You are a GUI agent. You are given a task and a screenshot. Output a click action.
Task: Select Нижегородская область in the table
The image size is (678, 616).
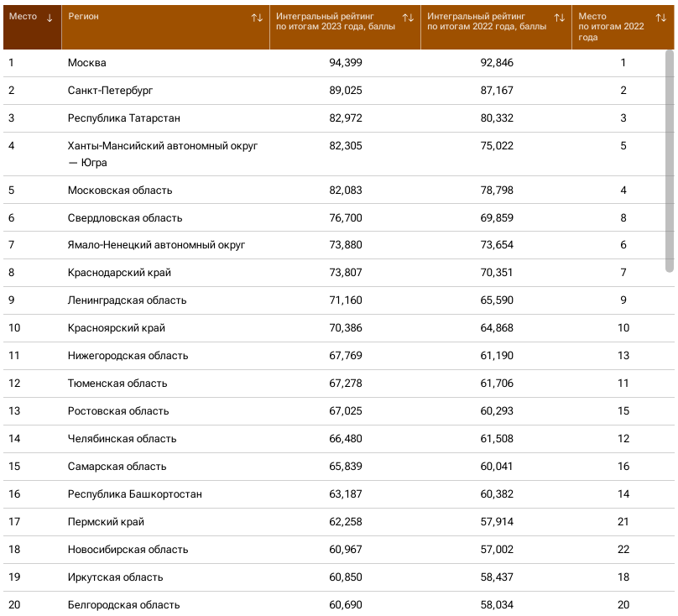(x=128, y=356)
